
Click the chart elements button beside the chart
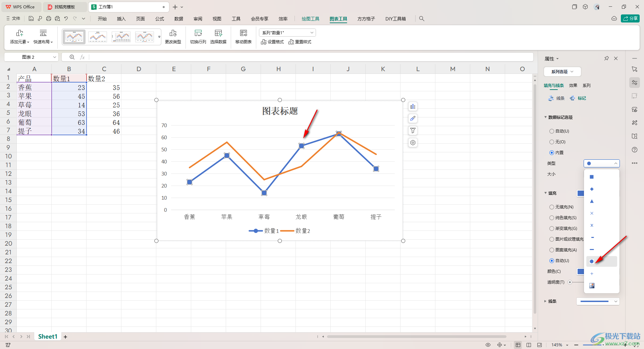point(413,107)
